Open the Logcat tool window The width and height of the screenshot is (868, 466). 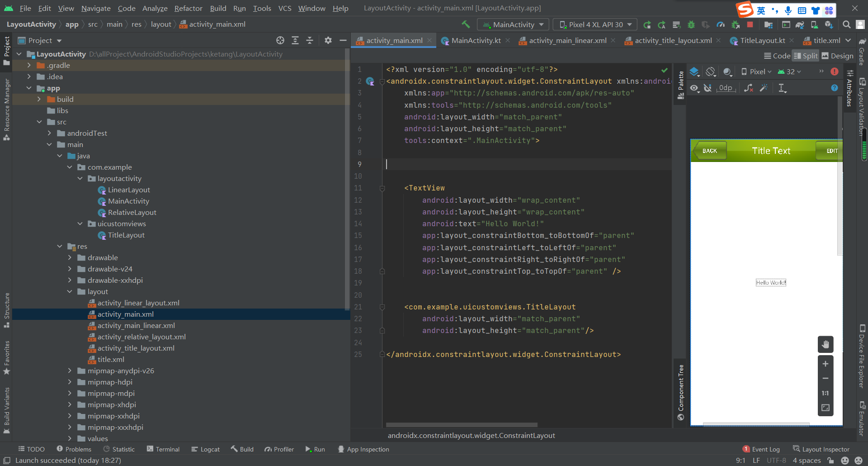[x=206, y=449]
